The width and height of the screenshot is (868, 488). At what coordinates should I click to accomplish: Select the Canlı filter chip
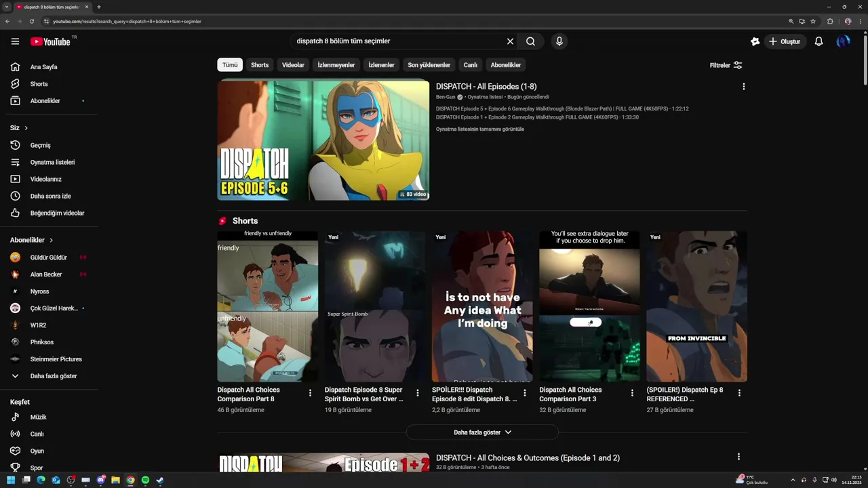click(x=470, y=65)
